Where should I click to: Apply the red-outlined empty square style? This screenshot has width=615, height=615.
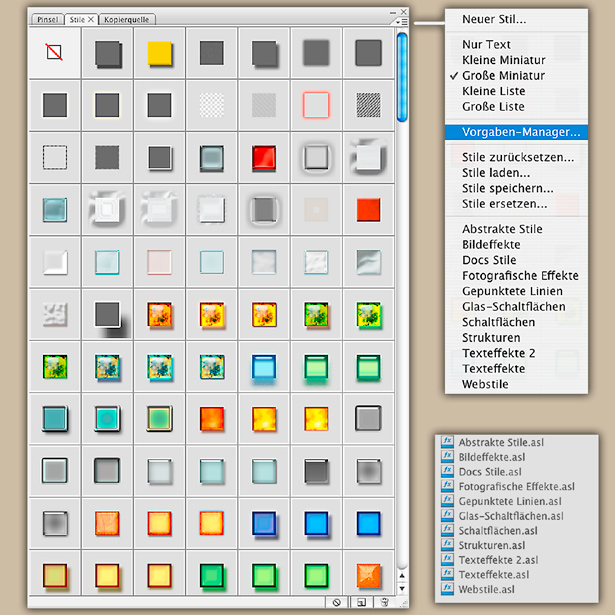point(316,105)
